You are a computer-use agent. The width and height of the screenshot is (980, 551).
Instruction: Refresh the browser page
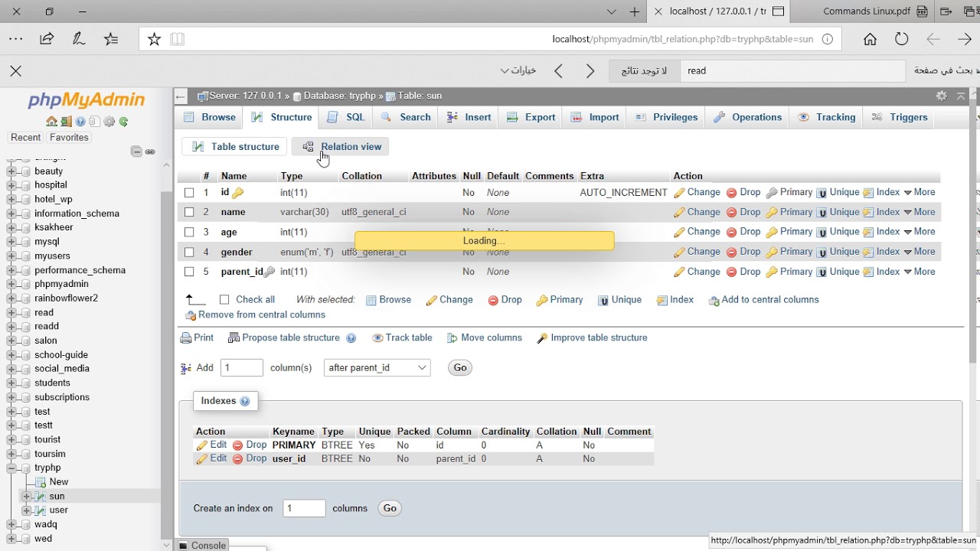[901, 39]
